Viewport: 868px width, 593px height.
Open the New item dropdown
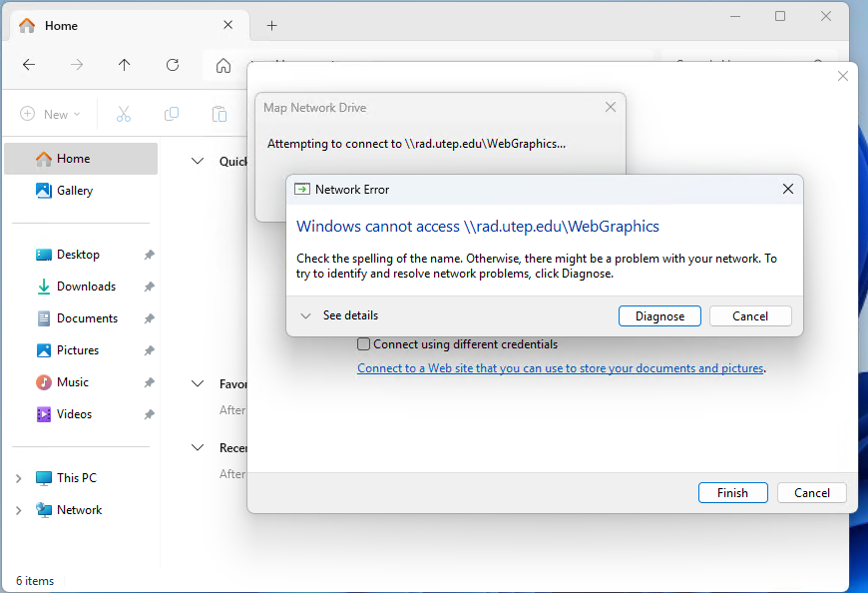[x=50, y=114]
